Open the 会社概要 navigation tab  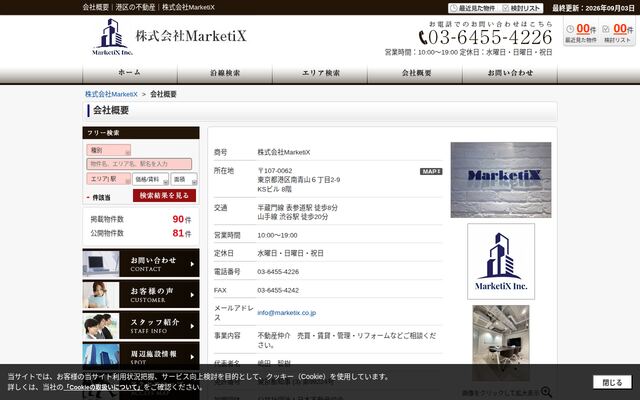click(x=415, y=73)
